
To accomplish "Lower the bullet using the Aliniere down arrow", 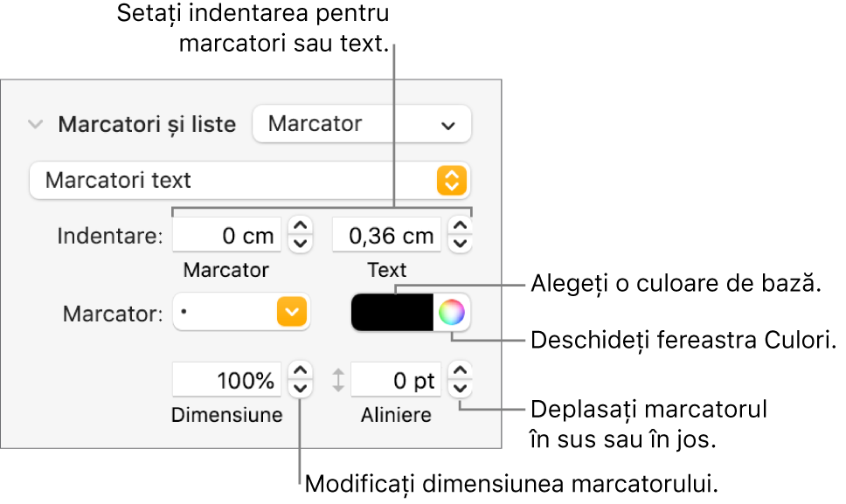I will click(461, 387).
